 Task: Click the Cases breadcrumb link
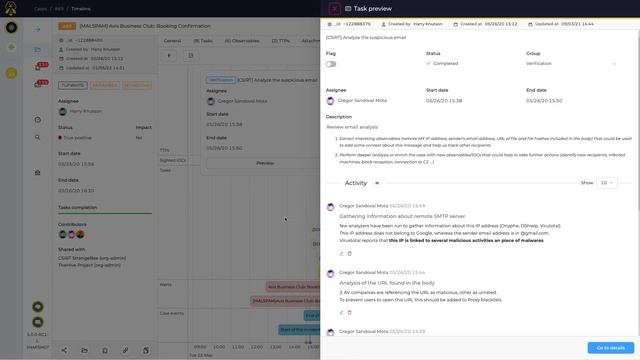coord(40,9)
